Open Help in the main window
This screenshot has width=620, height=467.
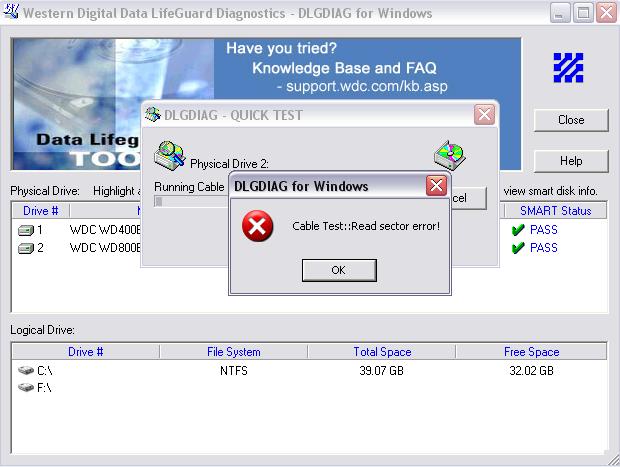tap(571, 161)
